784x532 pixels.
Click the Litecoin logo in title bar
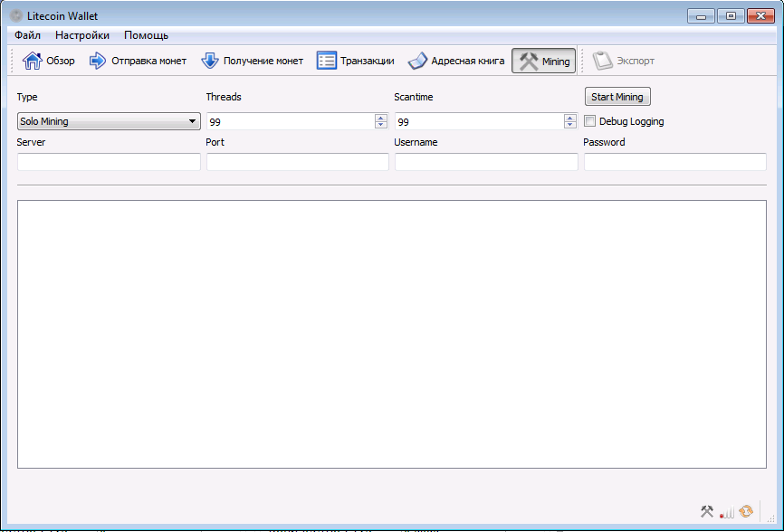[x=16, y=16]
